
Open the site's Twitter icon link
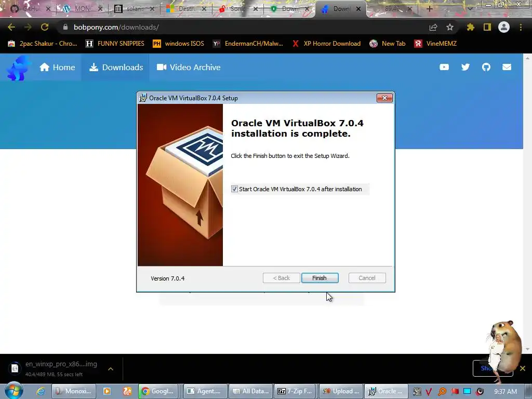(465, 67)
